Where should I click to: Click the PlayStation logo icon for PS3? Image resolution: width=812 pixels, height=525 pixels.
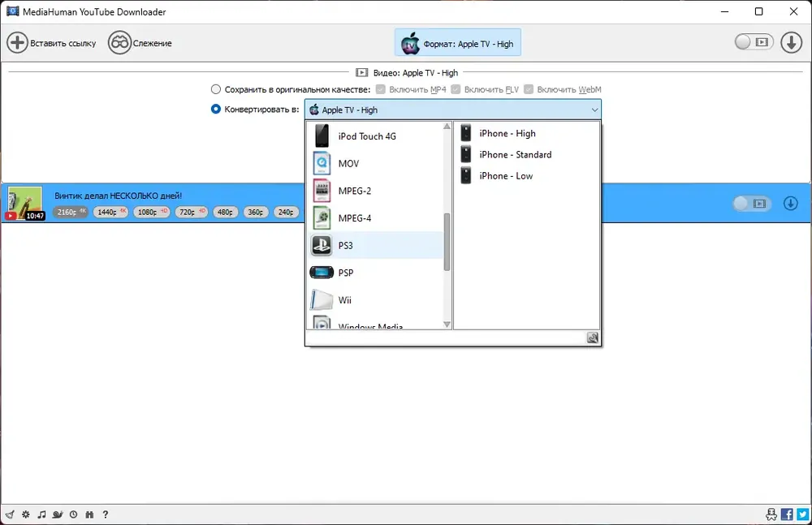click(322, 245)
